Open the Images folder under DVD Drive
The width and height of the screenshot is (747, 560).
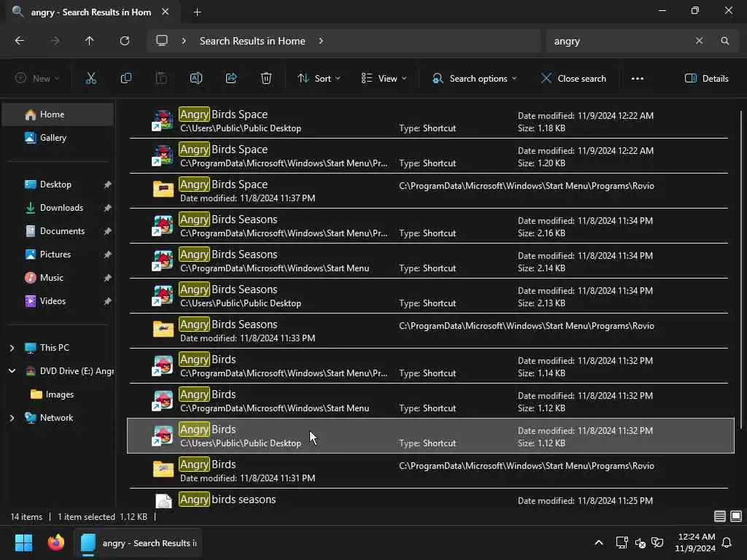pos(58,394)
